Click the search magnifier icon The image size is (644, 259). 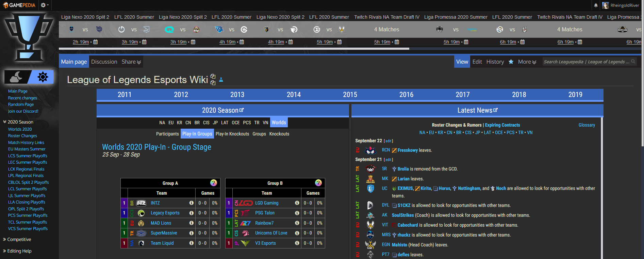pos(633,61)
